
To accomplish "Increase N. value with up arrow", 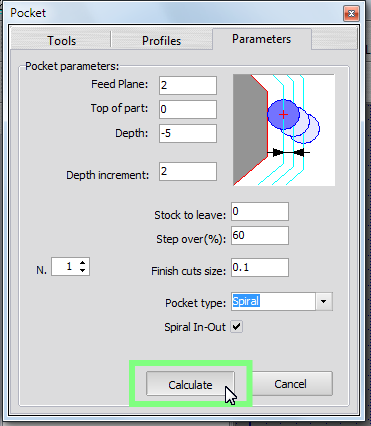I will tap(83, 263).
